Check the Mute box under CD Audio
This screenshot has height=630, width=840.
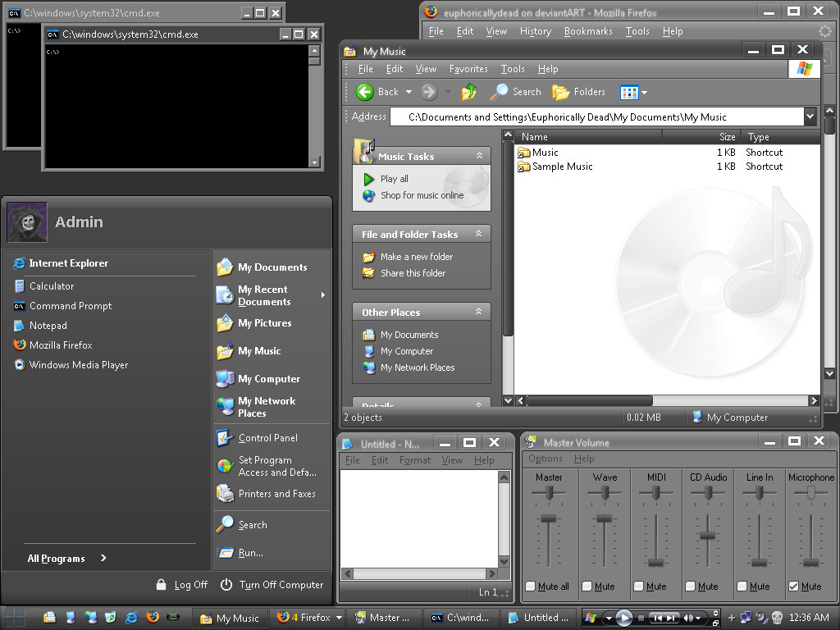691,587
